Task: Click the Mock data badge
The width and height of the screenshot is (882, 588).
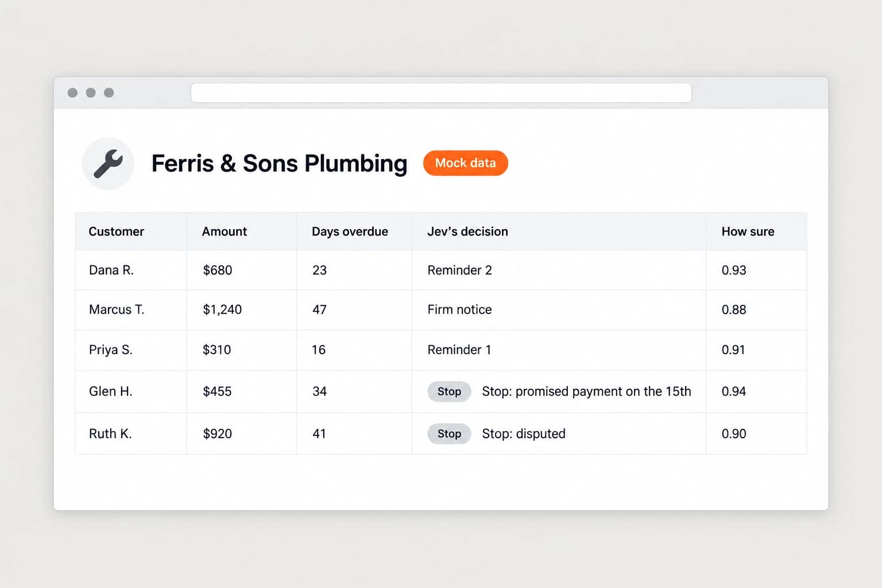Action: pyautogui.click(x=466, y=163)
